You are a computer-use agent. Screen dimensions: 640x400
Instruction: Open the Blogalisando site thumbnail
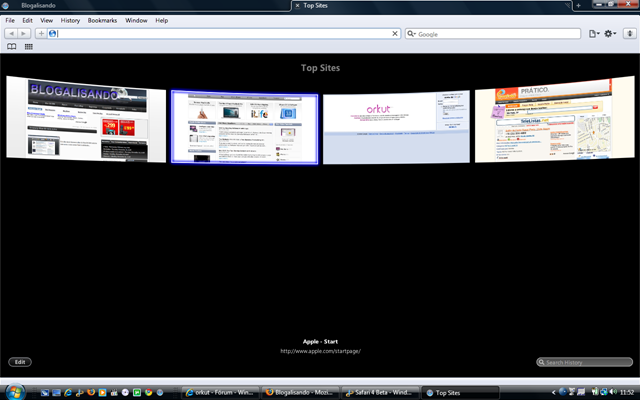[x=86, y=119]
